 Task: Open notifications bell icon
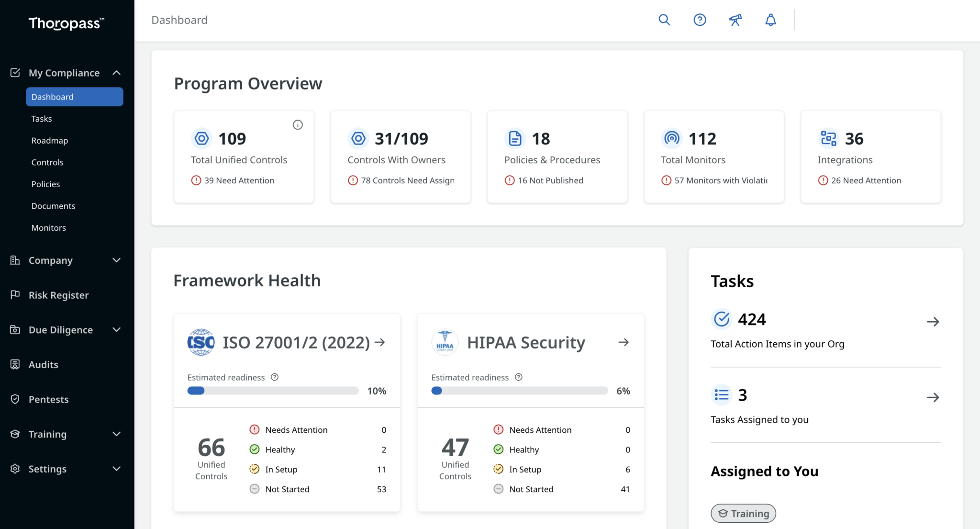pos(770,20)
